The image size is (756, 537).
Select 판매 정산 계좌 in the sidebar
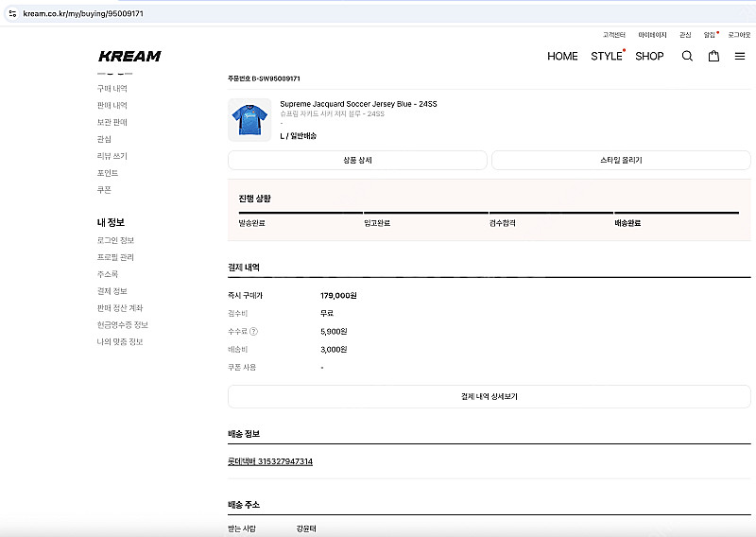tap(120, 308)
